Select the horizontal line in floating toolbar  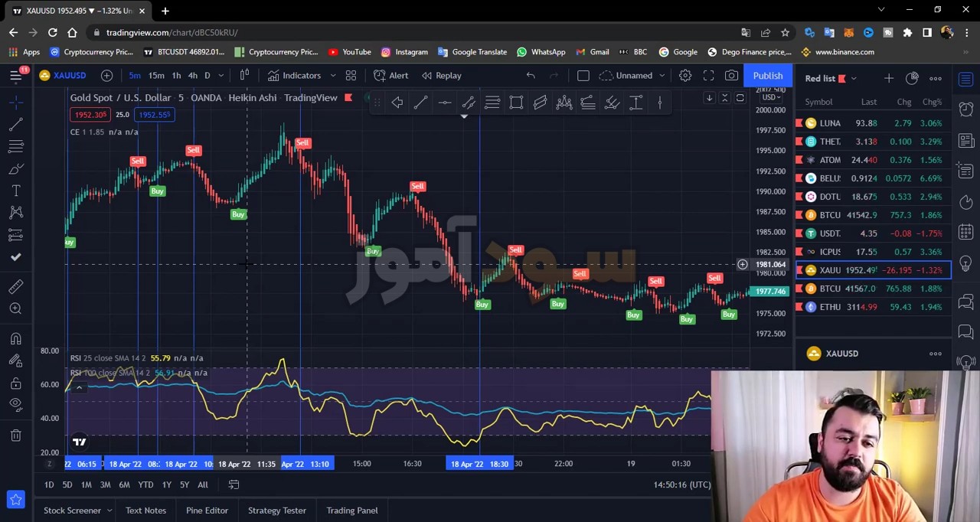[x=444, y=103]
